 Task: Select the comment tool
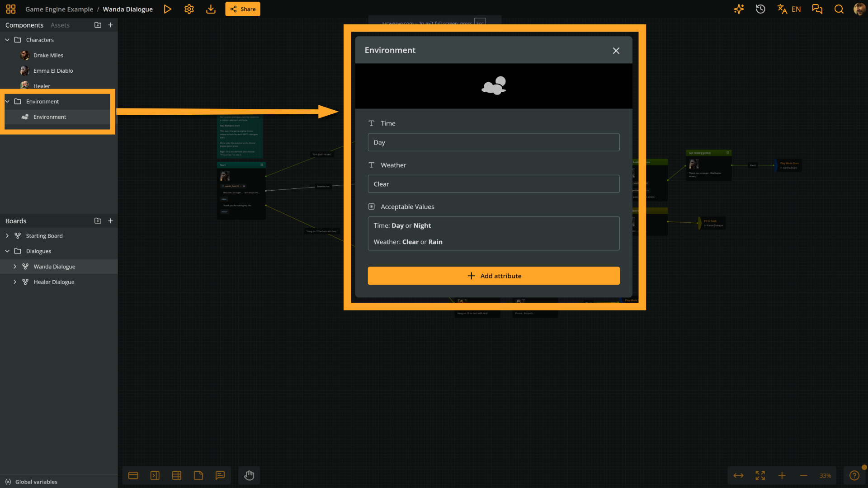click(x=220, y=475)
